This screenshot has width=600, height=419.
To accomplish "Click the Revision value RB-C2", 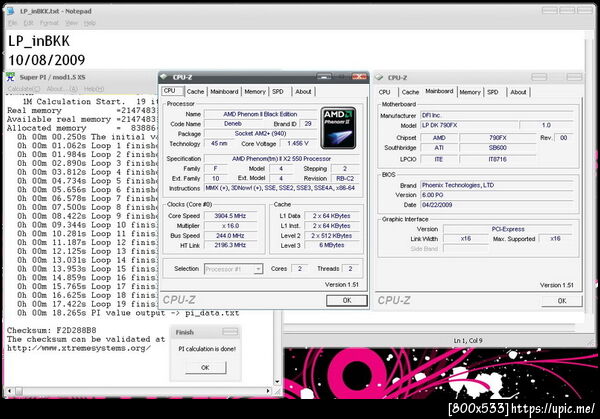I will pos(345,178).
